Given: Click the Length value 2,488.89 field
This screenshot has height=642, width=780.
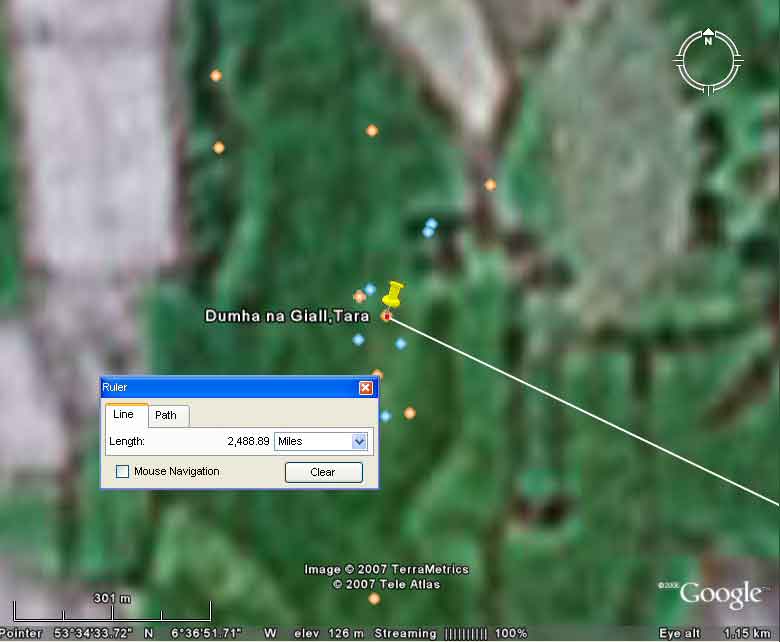Looking at the screenshot, I should 246,441.
